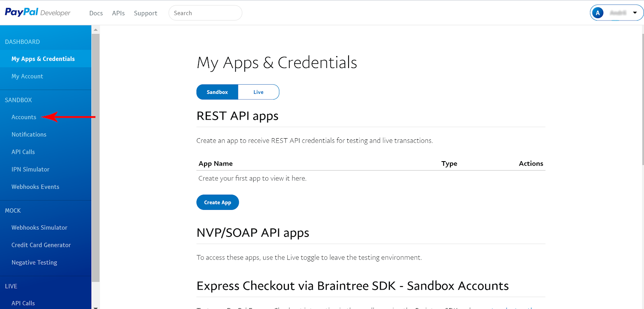Click the REST API apps heading

(x=237, y=116)
